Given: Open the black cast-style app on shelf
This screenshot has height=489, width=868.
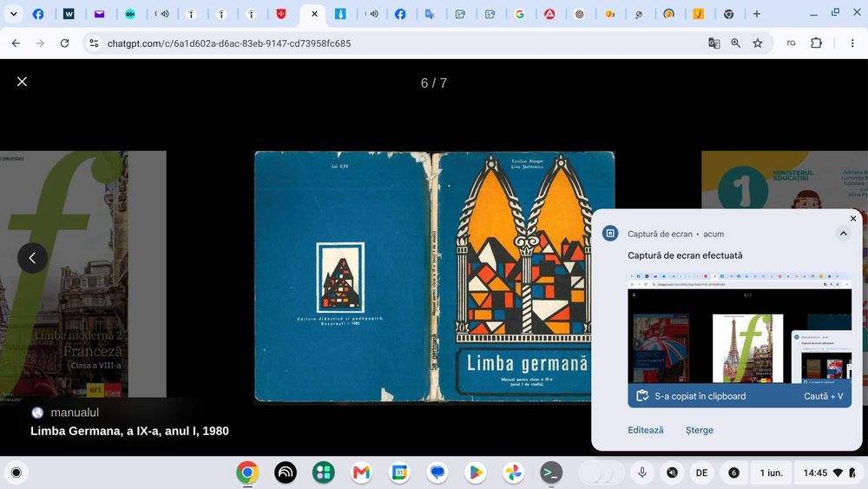Looking at the screenshot, I should click(286, 472).
